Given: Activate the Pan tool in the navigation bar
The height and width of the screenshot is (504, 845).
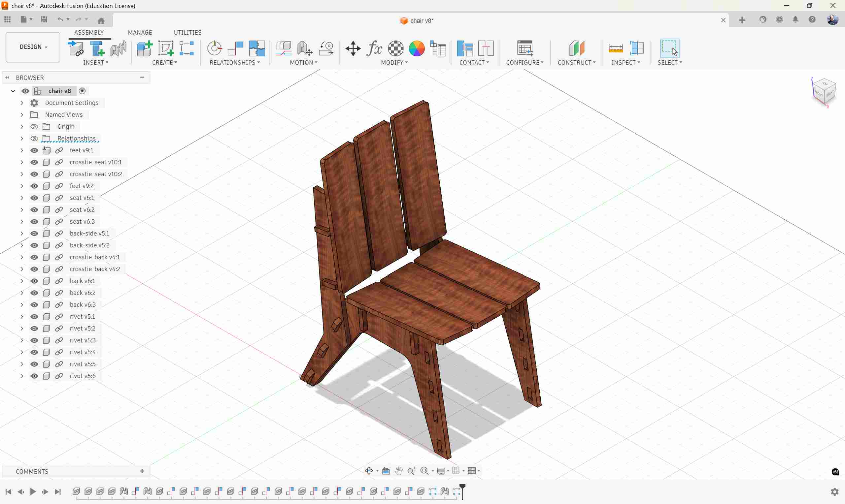Looking at the screenshot, I should coord(398,471).
